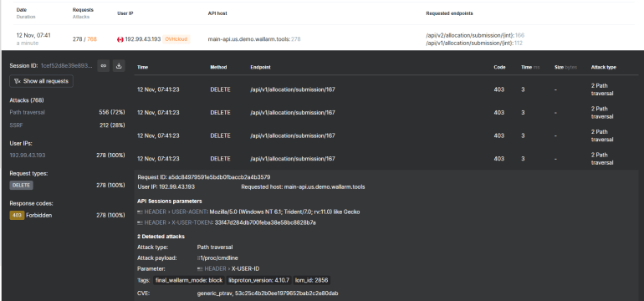Click the libproton_version: 4.10.7 tag

tap(258, 280)
